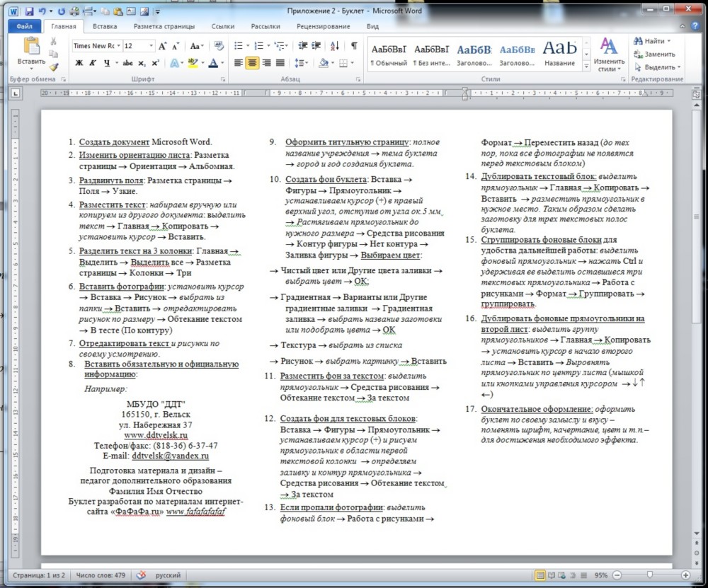Switch to the Вставка ribbon tab

coord(105,26)
